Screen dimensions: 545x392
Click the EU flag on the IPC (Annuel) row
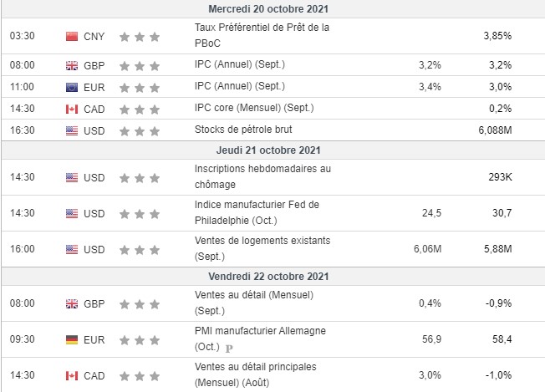pyautogui.click(x=71, y=86)
